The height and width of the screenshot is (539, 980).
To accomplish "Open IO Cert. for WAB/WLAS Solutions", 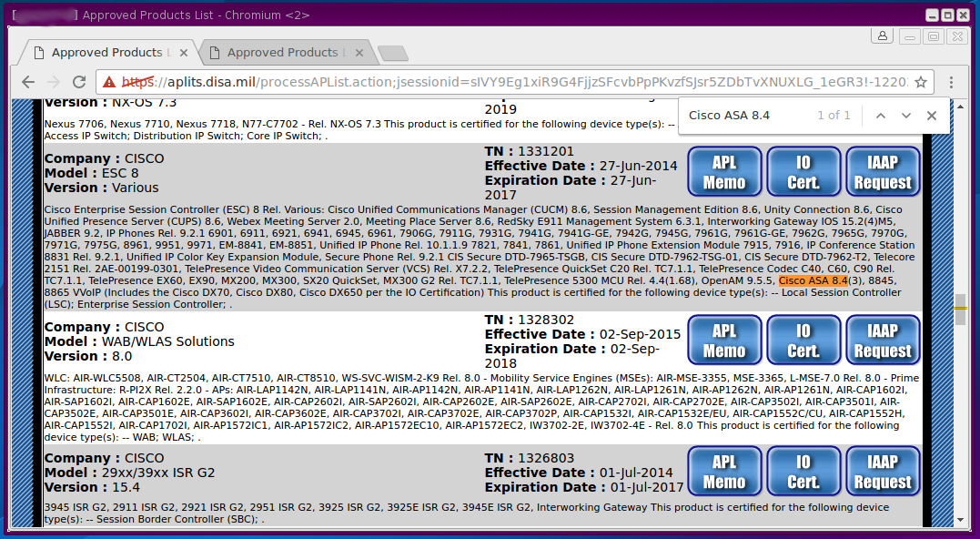I will (x=803, y=341).
